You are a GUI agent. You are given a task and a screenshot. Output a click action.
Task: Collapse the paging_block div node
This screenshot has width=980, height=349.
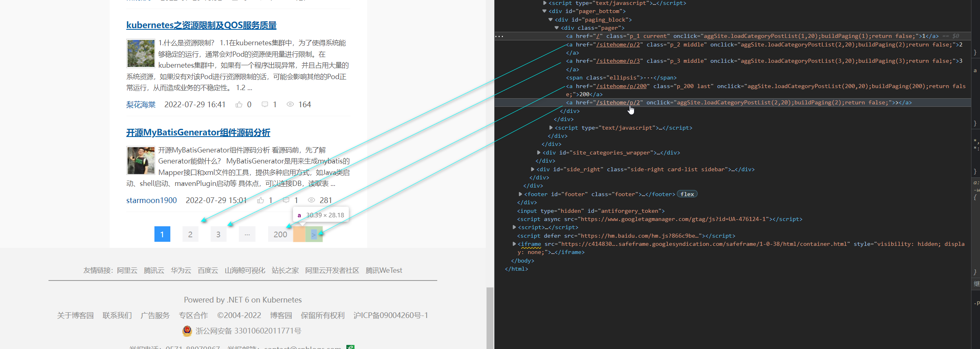point(551,20)
